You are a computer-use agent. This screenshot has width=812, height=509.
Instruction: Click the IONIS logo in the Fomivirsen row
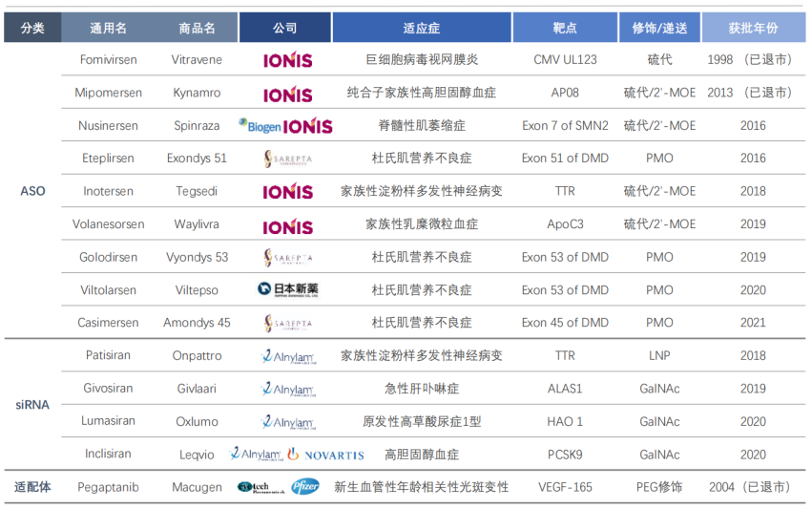click(x=287, y=60)
